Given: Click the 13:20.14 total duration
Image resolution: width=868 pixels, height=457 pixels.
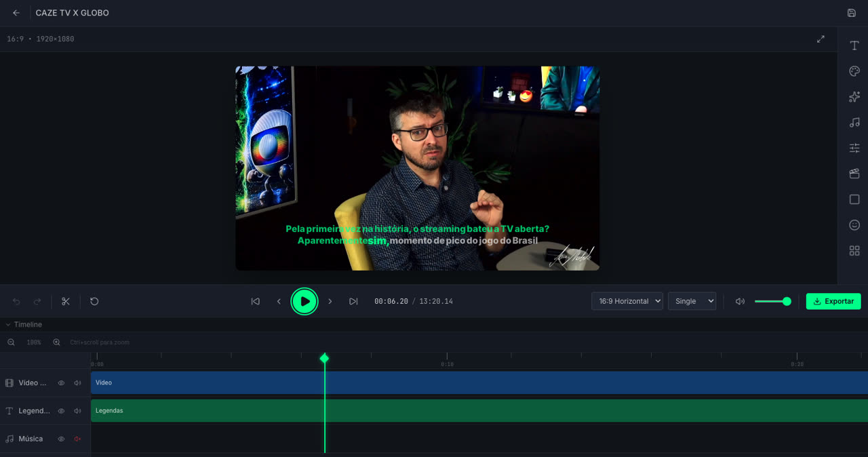Looking at the screenshot, I should click(436, 301).
